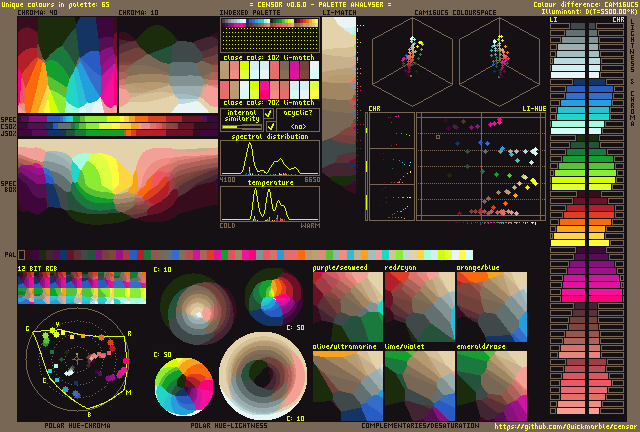Screen dimensions: 640x432
Task: Select right CAM16UCS colourspace cube
Action: [499, 62]
